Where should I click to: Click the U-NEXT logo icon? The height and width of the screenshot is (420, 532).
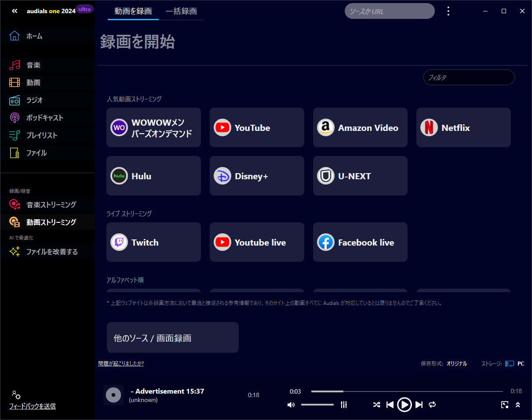click(326, 176)
